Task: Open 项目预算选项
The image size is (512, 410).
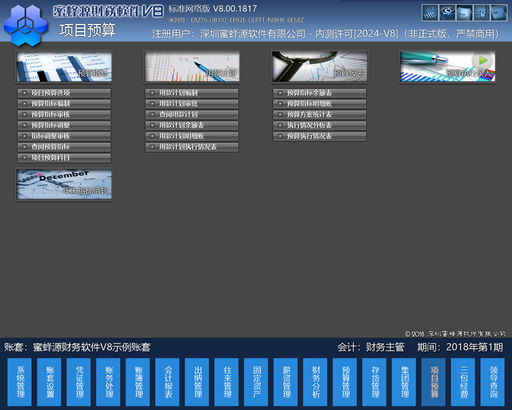Action: tap(64, 93)
